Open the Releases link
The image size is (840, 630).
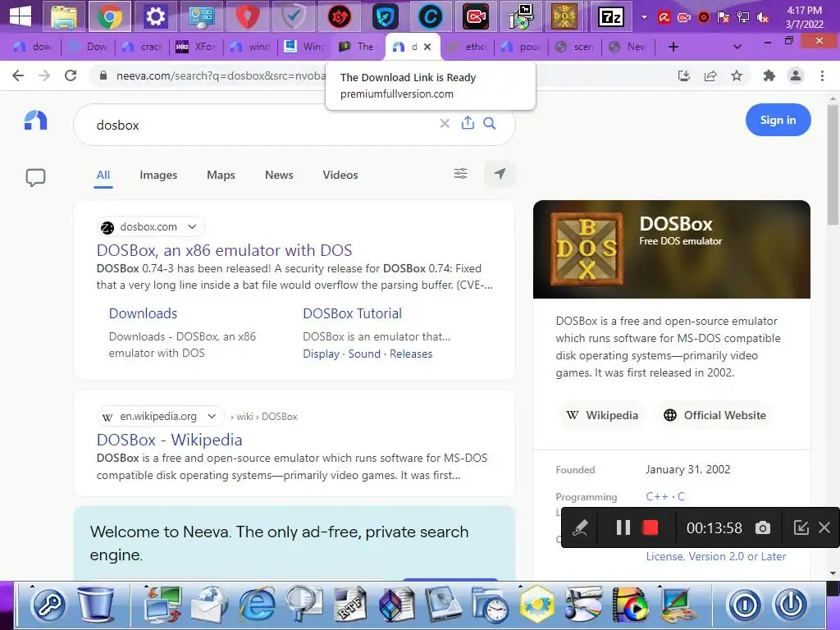coord(411,354)
